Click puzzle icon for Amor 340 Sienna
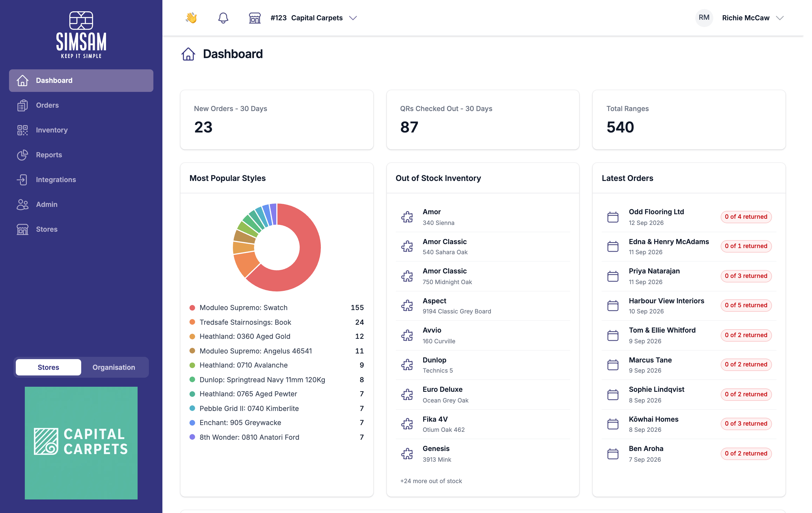The image size is (812, 513). coord(407,217)
